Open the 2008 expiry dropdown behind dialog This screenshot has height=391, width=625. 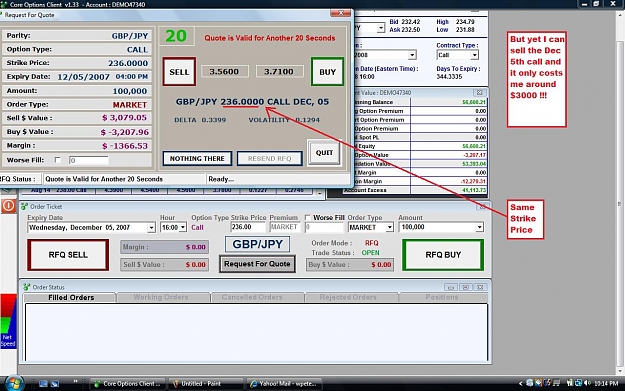(412, 55)
